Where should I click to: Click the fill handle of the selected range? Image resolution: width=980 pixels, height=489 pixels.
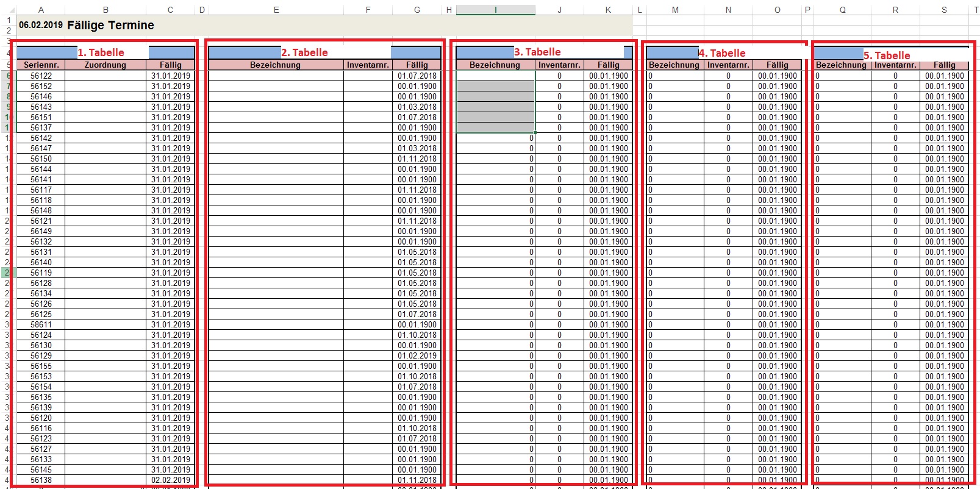pyautogui.click(x=535, y=132)
